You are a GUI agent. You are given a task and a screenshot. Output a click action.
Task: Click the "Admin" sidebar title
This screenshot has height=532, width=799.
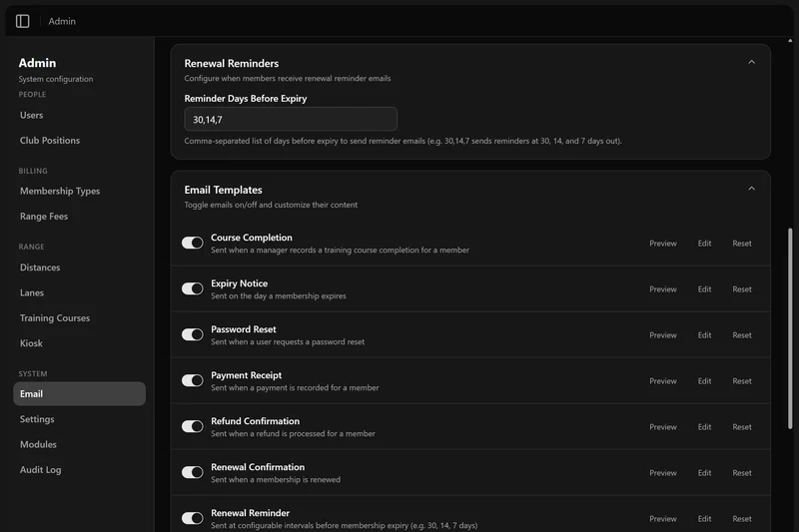tap(37, 63)
